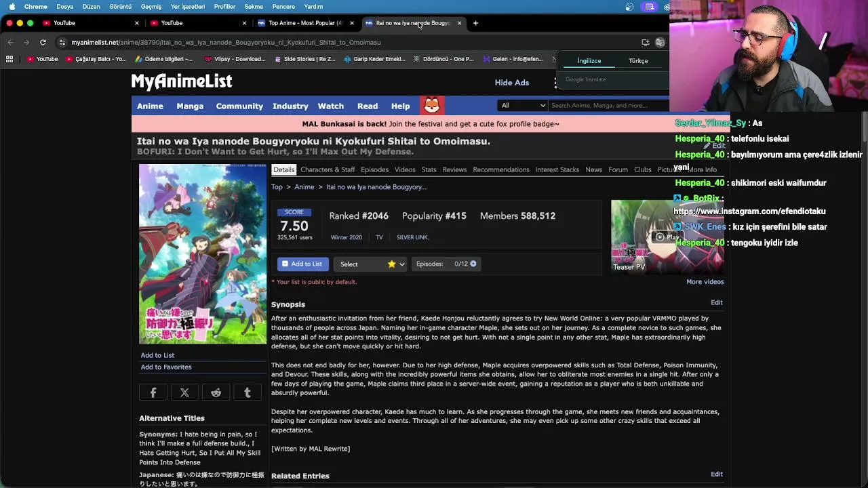Open the Forum tab
868x488 pixels.
618,169
